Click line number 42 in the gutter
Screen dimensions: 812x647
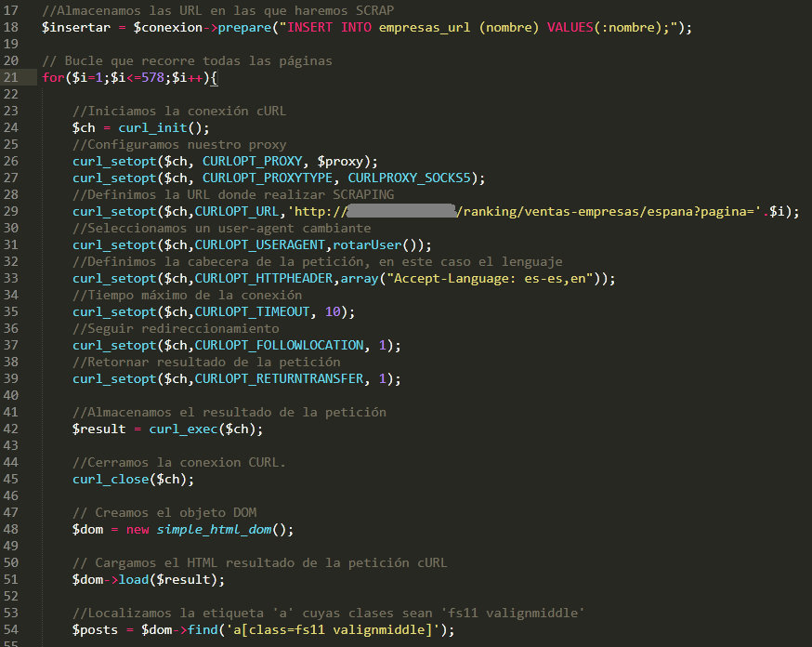coord(11,429)
